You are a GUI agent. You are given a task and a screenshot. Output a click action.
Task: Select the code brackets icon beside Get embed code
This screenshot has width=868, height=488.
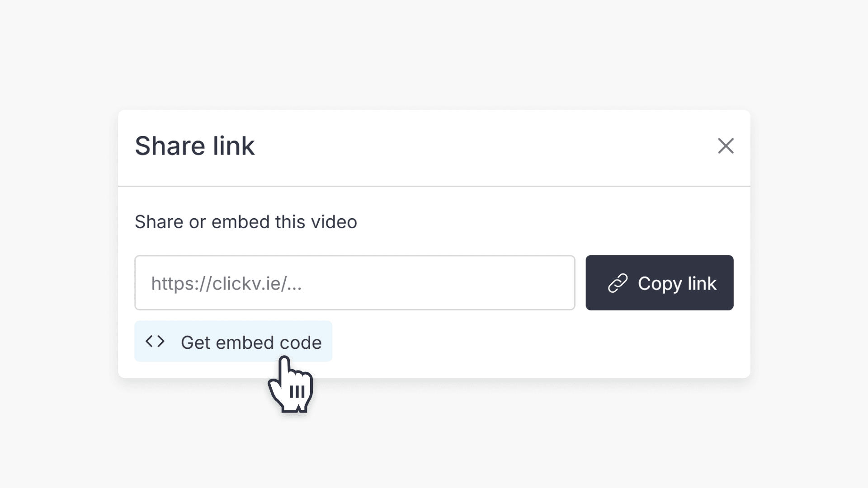coord(155,342)
